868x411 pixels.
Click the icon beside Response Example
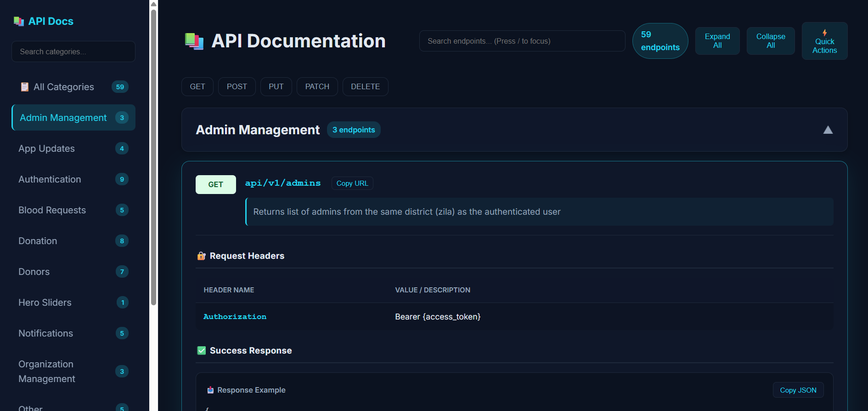pos(210,390)
